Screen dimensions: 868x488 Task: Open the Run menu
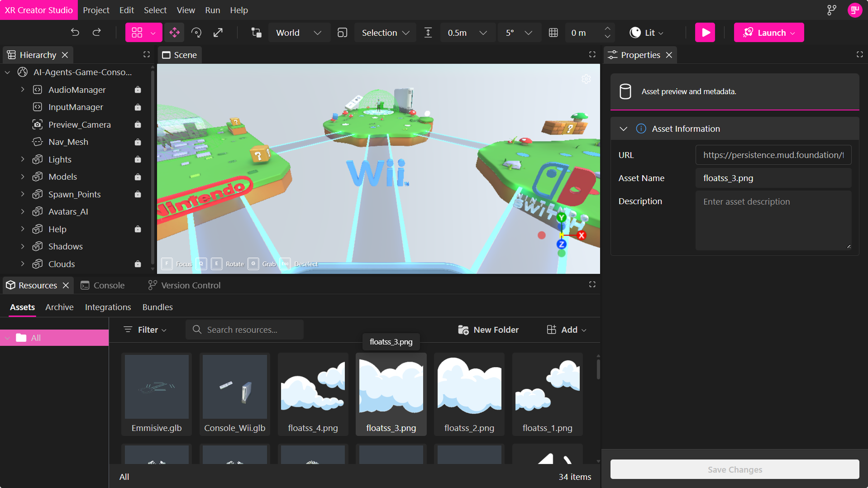(212, 10)
